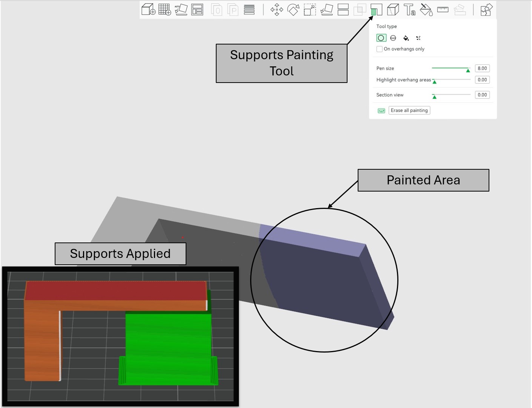The image size is (532, 408).
Task: Click the Arrange all objects icon
Action: [x=197, y=9]
